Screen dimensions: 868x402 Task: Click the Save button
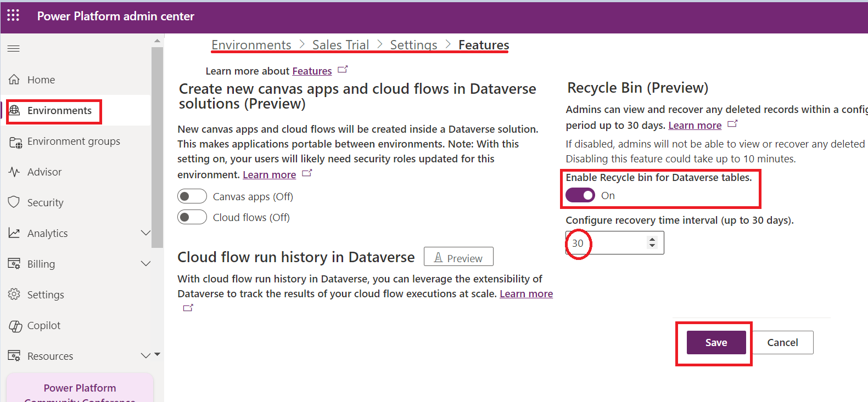coord(716,342)
